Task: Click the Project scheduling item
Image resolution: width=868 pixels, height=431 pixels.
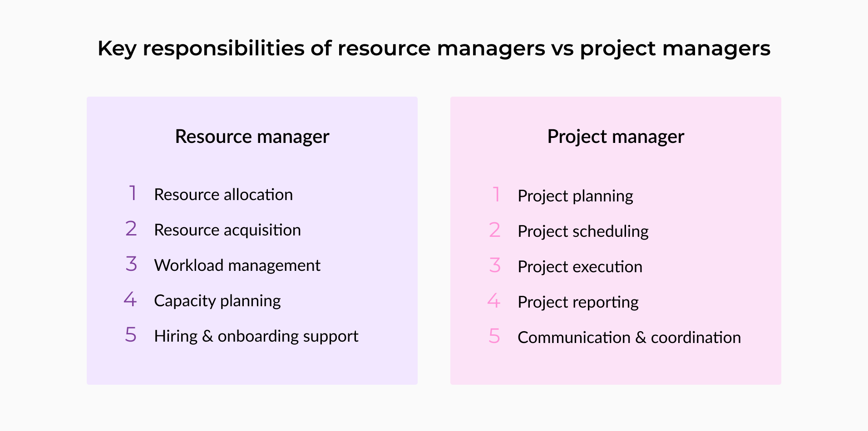Action: point(583,231)
